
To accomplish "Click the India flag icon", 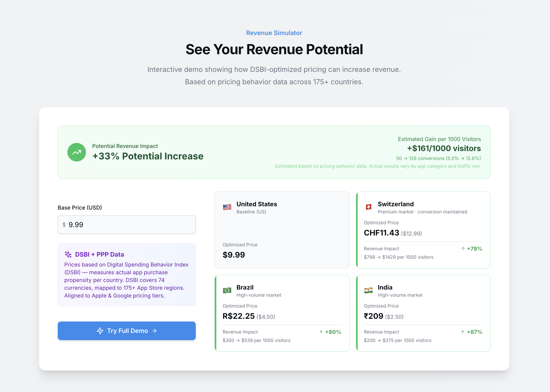I will 368,290.
